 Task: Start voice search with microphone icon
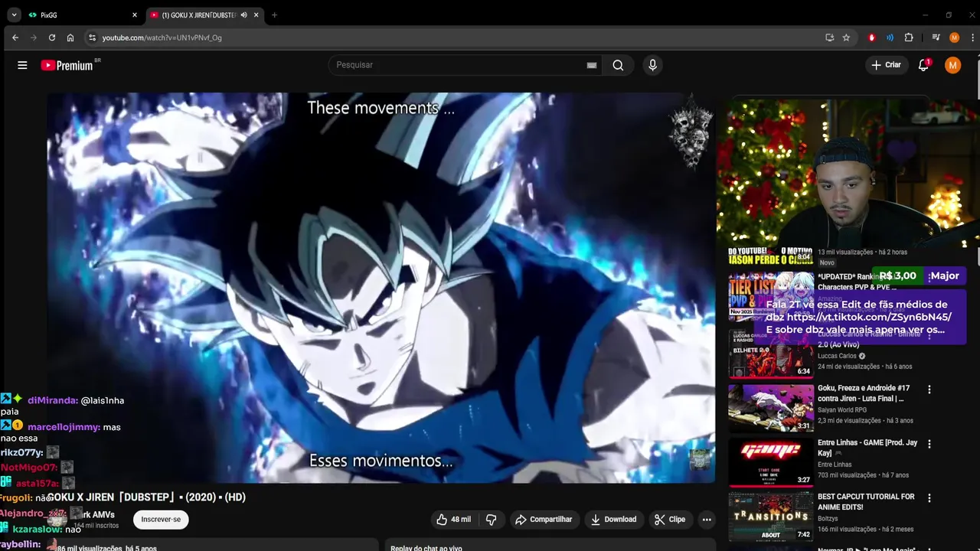652,65
